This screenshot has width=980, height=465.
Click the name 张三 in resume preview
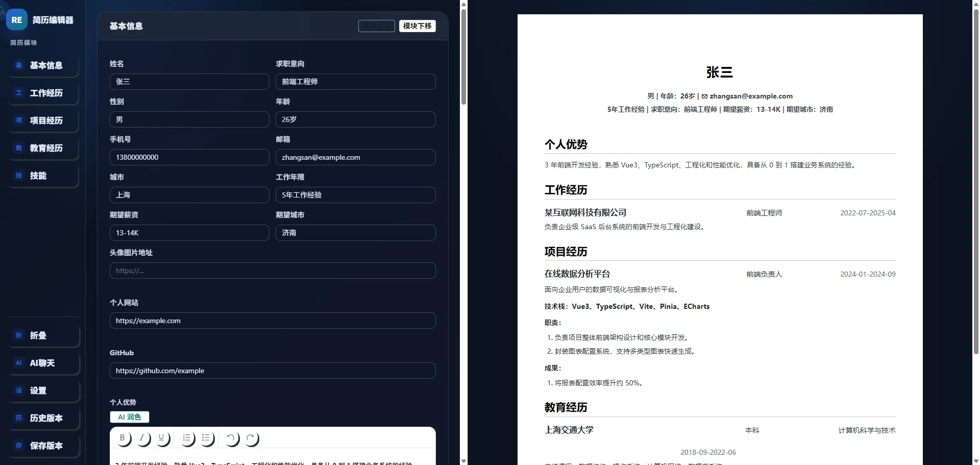(x=720, y=72)
